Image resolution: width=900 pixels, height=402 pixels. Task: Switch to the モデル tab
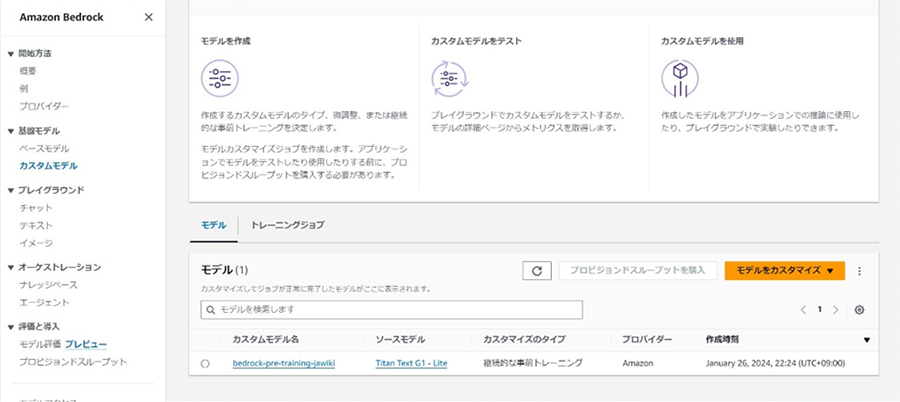214,225
